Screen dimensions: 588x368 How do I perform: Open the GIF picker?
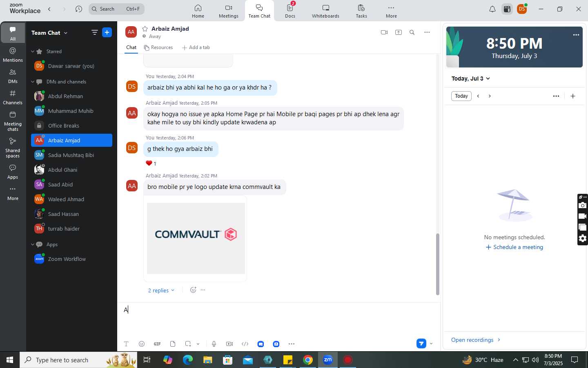coord(157,344)
